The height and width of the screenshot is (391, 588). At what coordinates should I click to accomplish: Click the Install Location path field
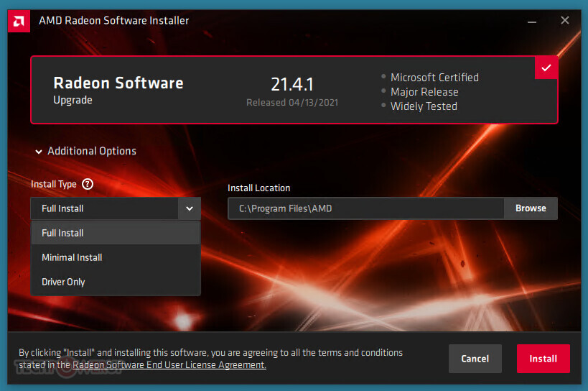[x=365, y=208]
